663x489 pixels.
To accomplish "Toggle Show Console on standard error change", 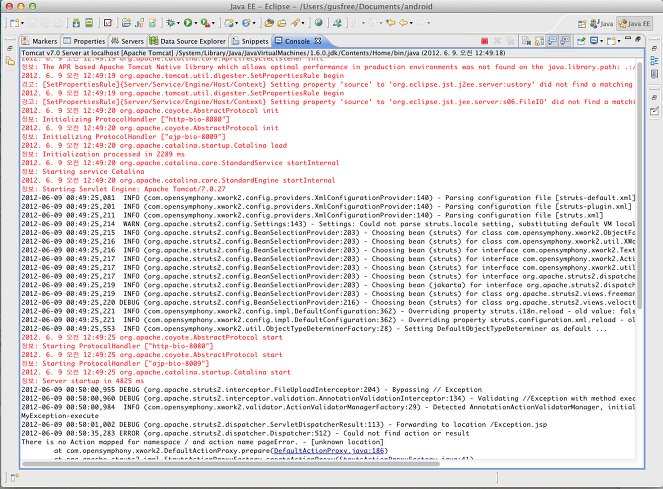I will click(564, 41).
